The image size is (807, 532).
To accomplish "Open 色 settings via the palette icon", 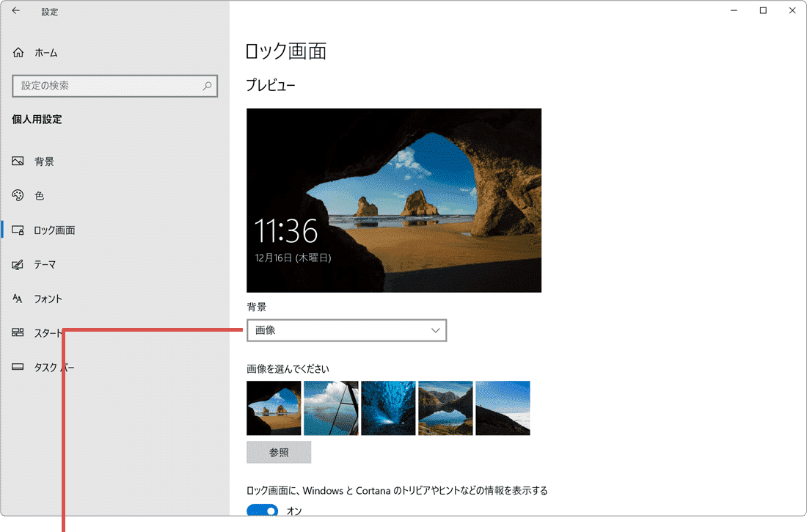I will 18,195.
